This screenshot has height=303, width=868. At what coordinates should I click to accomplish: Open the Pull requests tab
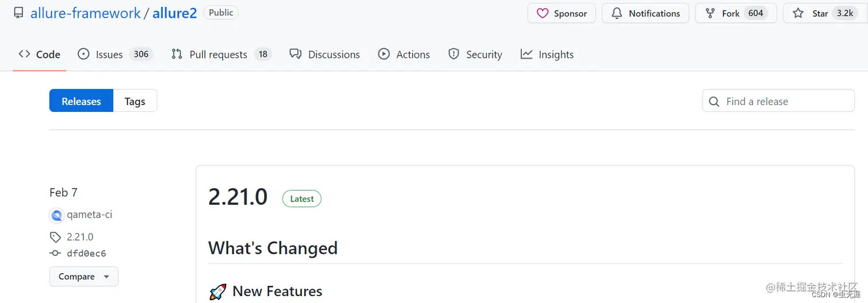tap(218, 55)
